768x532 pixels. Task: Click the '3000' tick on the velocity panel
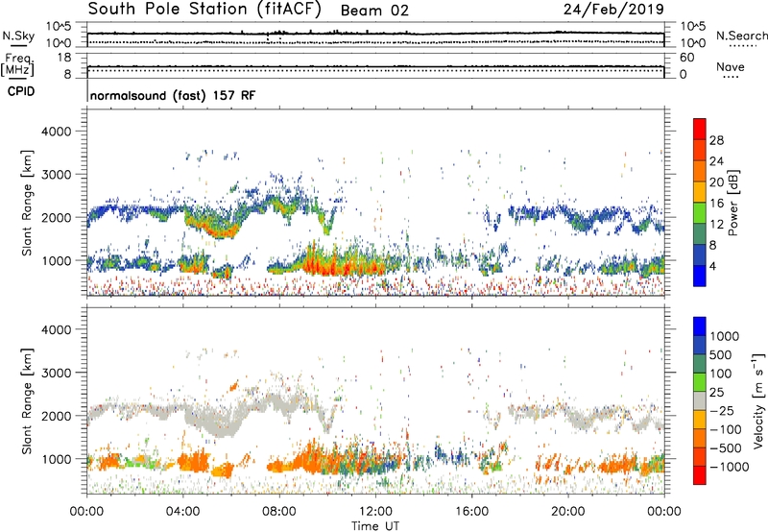tap(57, 373)
